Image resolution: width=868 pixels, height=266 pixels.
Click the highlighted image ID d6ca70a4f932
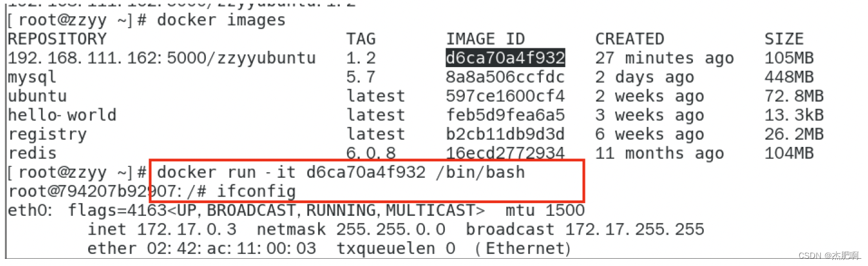click(x=505, y=58)
